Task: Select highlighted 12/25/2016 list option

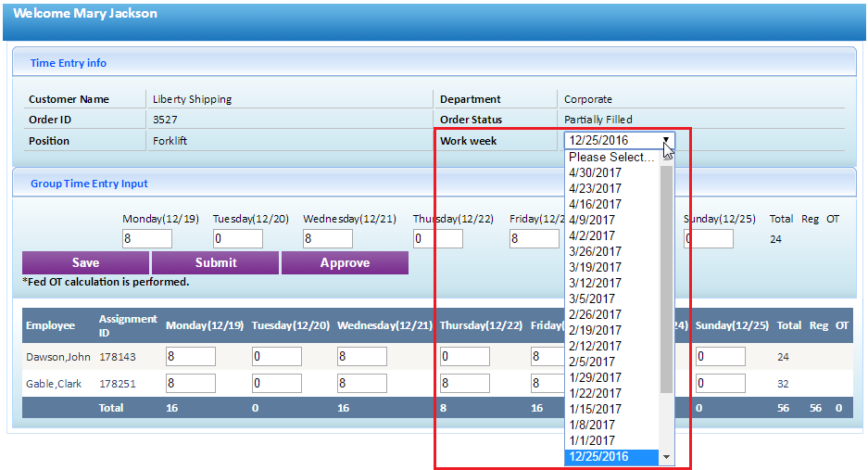Action: (x=611, y=457)
